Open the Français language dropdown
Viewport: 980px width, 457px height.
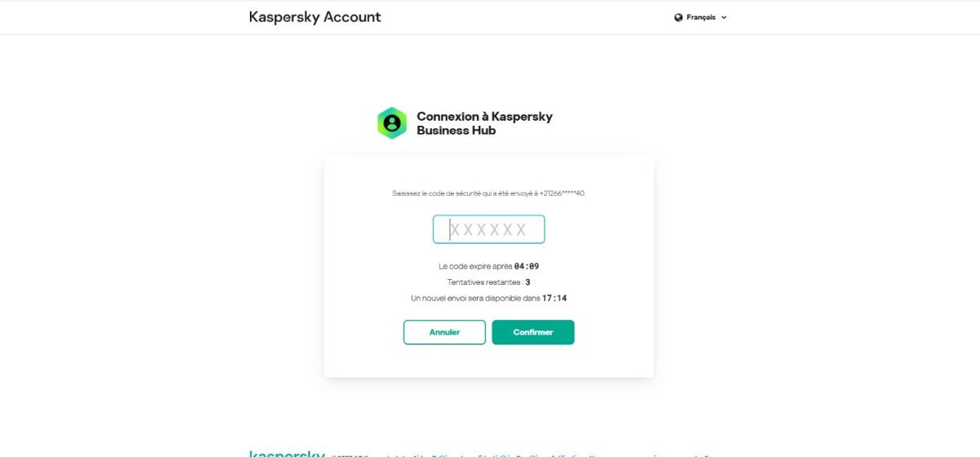[x=701, y=17]
